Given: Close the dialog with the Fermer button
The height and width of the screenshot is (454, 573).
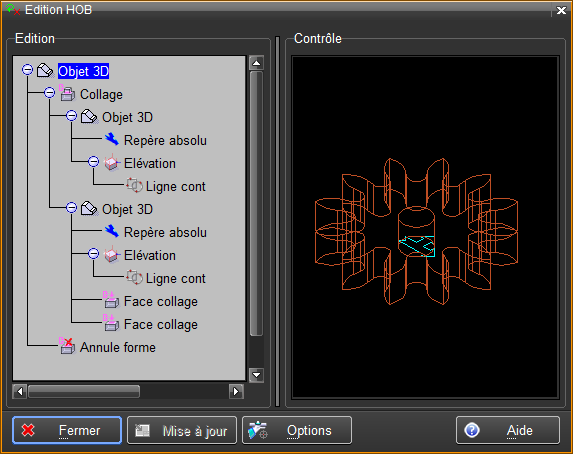Looking at the screenshot, I should (x=67, y=430).
